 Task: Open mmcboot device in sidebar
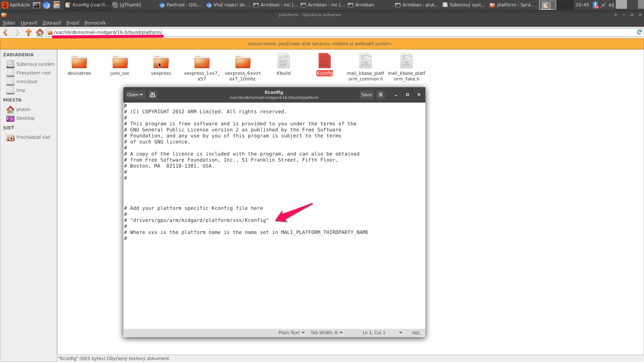[22, 81]
